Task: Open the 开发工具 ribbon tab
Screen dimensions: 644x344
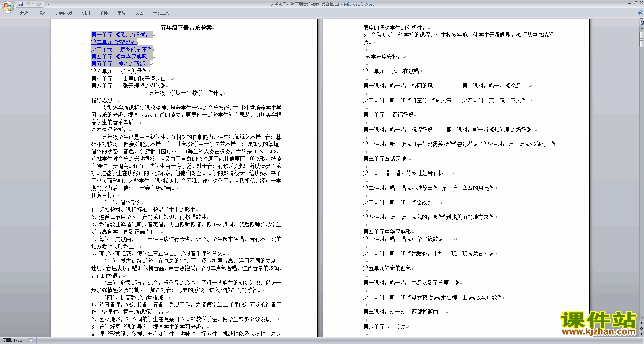Action: [x=161, y=13]
